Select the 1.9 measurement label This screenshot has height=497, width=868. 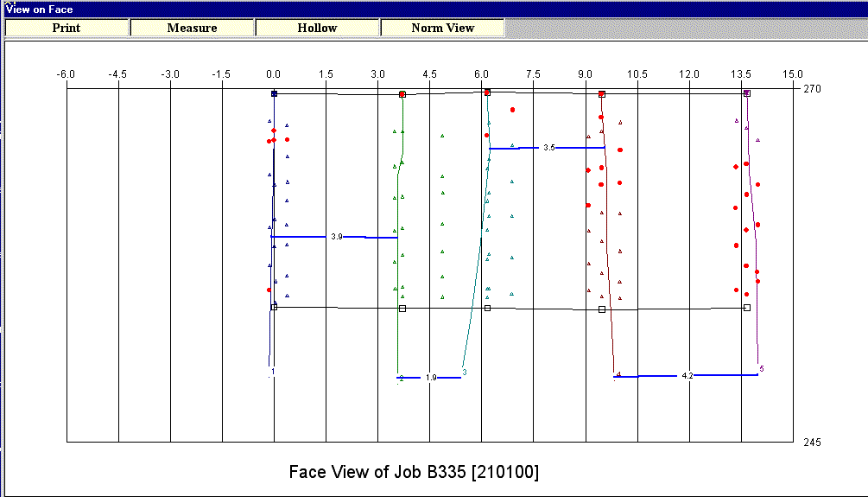431,378
